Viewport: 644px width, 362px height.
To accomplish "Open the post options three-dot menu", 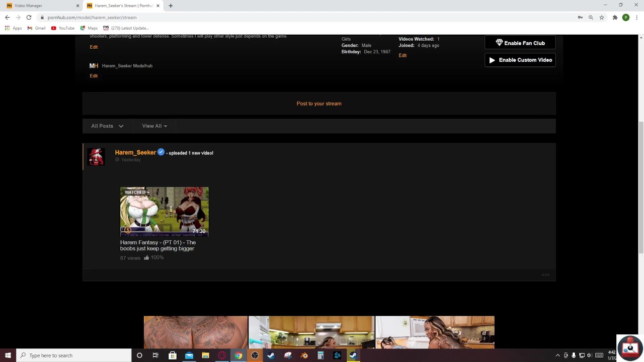I will click(545, 275).
